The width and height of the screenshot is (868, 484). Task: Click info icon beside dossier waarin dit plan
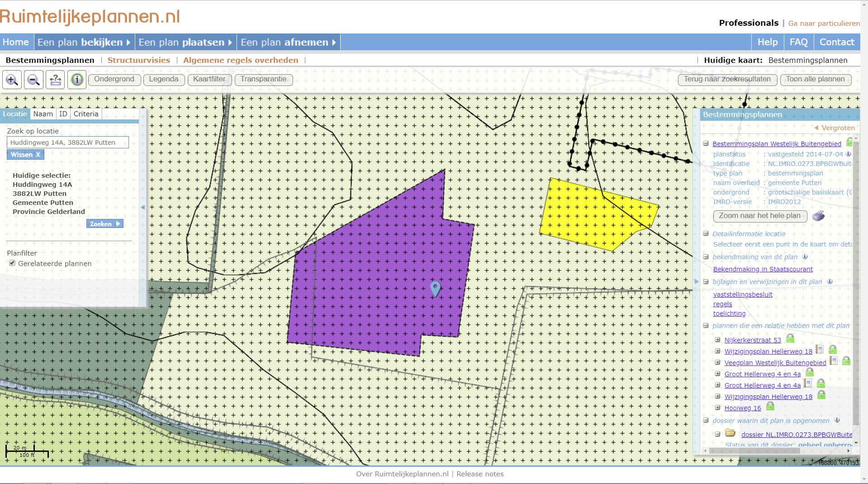(837, 420)
